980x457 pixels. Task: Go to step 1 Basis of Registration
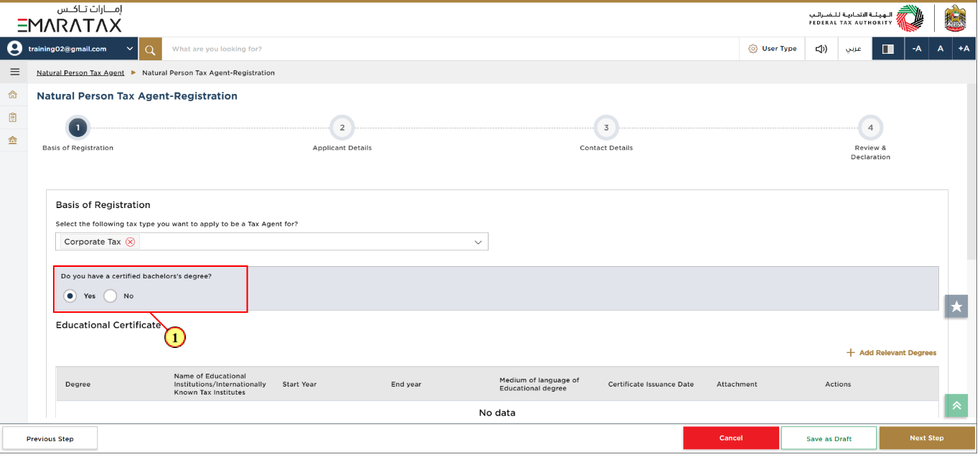[x=77, y=128]
